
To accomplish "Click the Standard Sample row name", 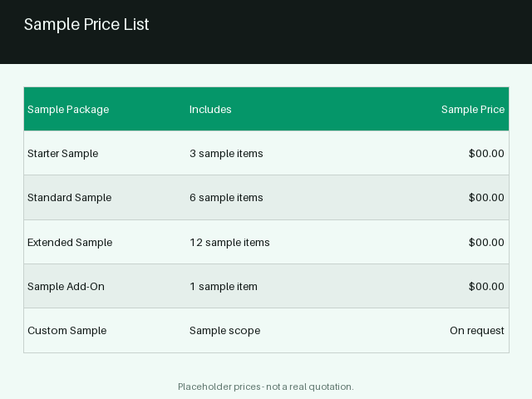I will (x=70, y=198).
